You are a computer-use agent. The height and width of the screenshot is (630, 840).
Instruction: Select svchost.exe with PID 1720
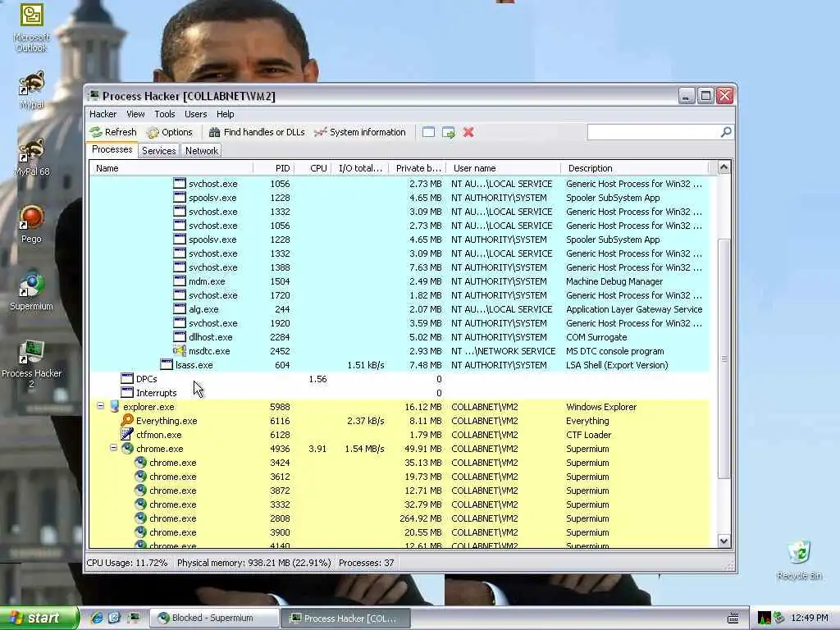399,295
